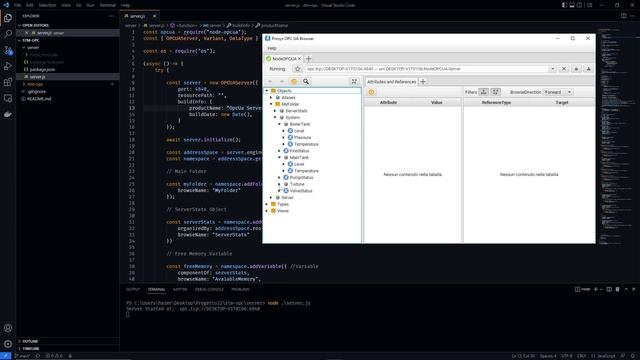This screenshot has width=640, height=360.
Task: Close the server.js editor tab
Action: (x=154, y=16)
